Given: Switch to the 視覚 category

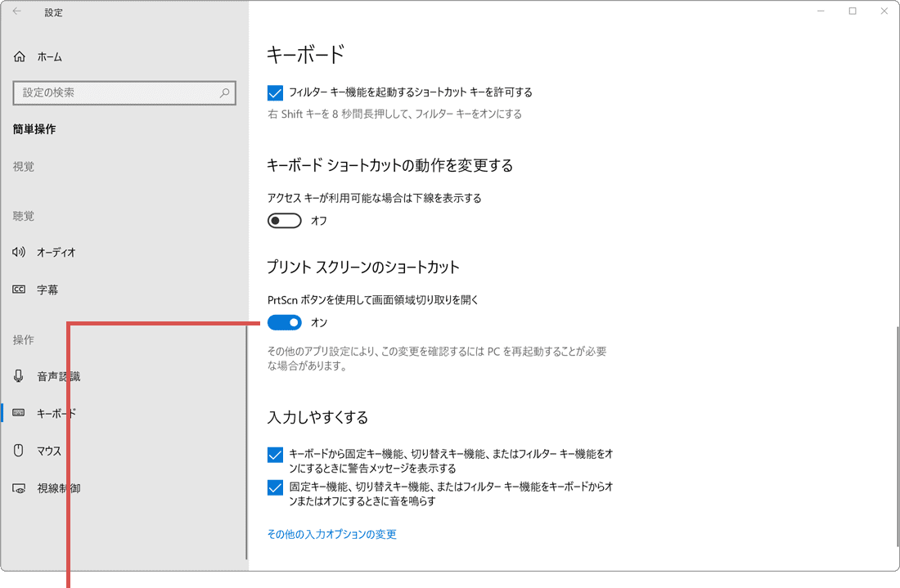Looking at the screenshot, I should coord(24,166).
